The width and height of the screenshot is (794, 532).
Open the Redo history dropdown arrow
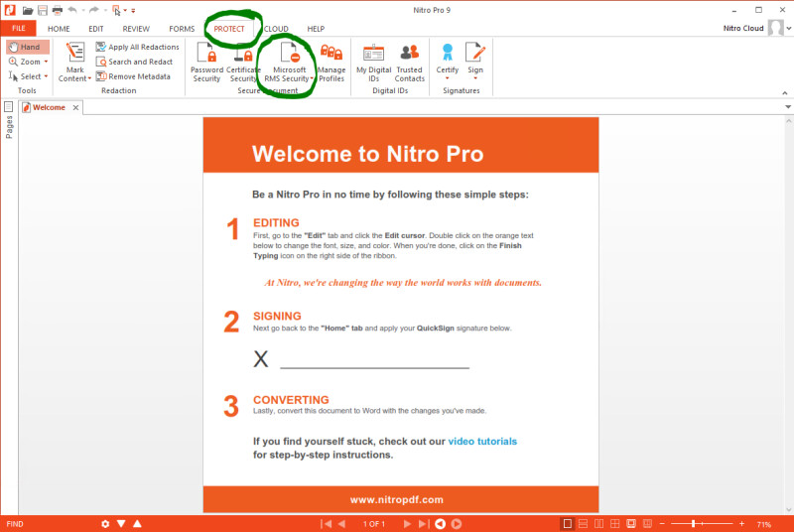pos(105,10)
